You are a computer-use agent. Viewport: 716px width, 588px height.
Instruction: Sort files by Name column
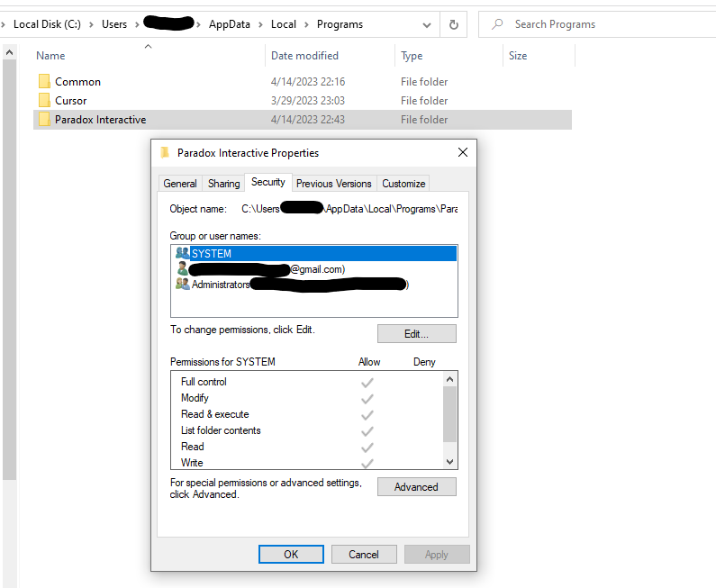pyautogui.click(x=50, y=56)
